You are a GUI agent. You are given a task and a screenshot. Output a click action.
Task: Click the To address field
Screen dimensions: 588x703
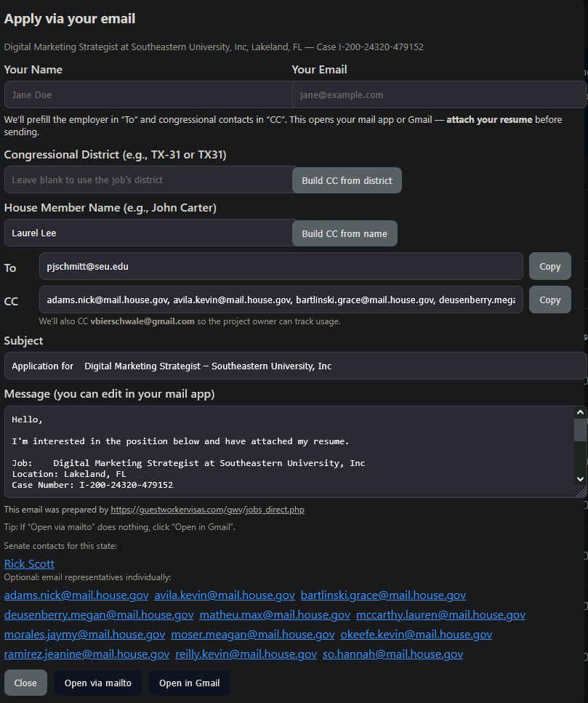coord(281,266)
